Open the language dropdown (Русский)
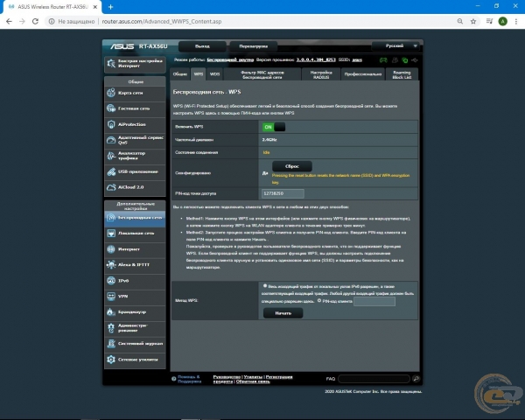525x420 pixels. tap(395, 45)
